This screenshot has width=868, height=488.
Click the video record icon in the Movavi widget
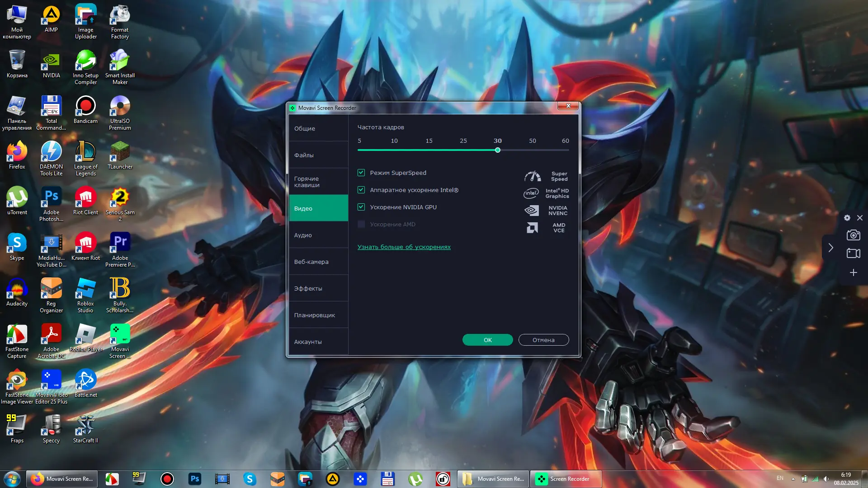(x=853, y=253)
